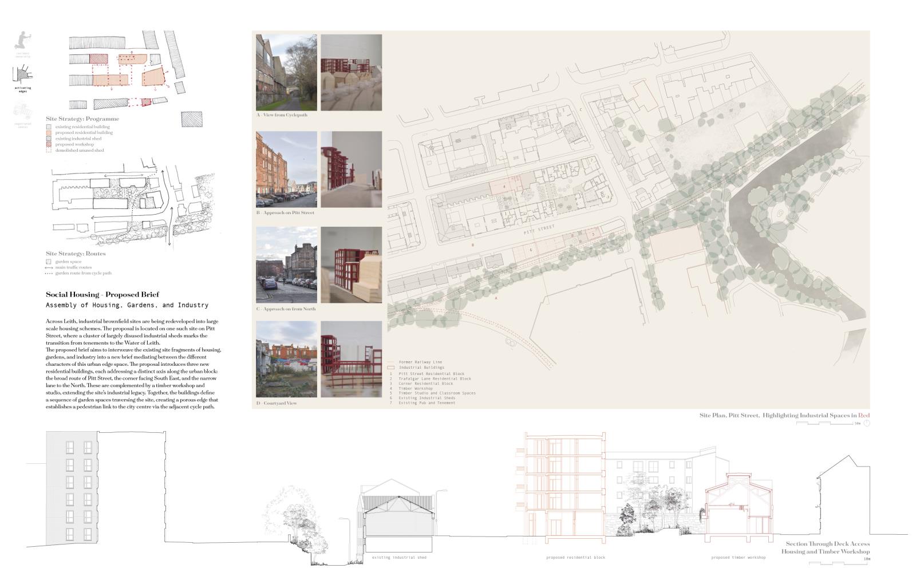Select the activating edges diagram icon
The width and height of the screenshot is (916, 588).
(23, 74)
